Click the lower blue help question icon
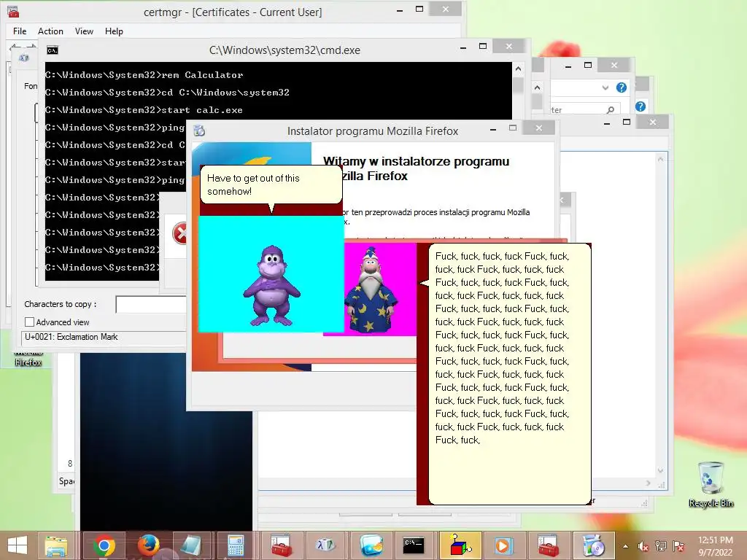 pos(640,106)
